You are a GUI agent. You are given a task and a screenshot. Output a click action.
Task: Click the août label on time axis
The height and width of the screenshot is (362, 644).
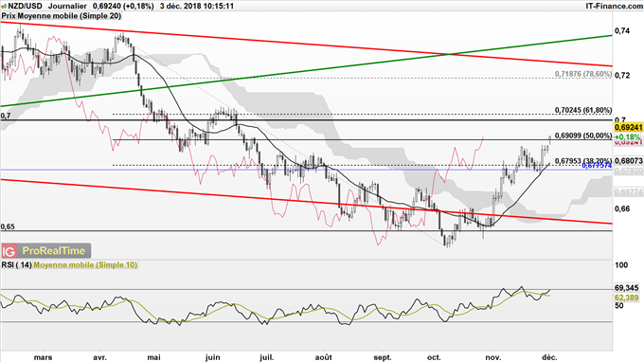point(323,357)
